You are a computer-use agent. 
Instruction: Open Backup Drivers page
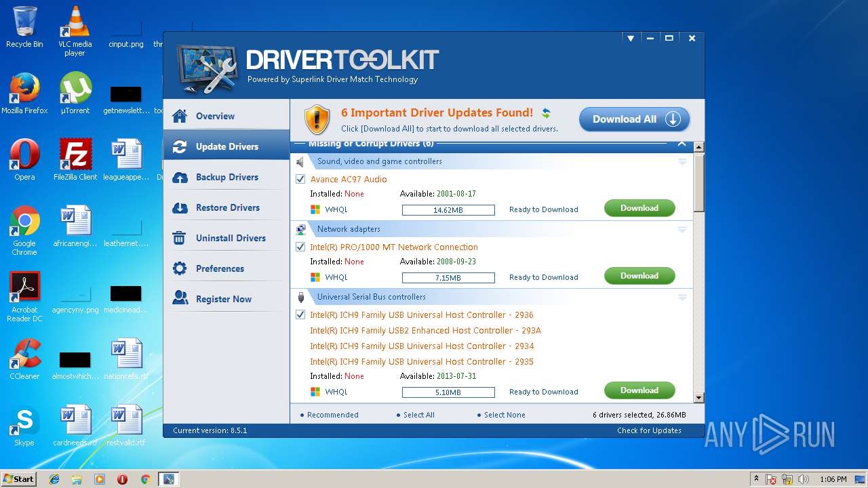[x=226, y=177]
